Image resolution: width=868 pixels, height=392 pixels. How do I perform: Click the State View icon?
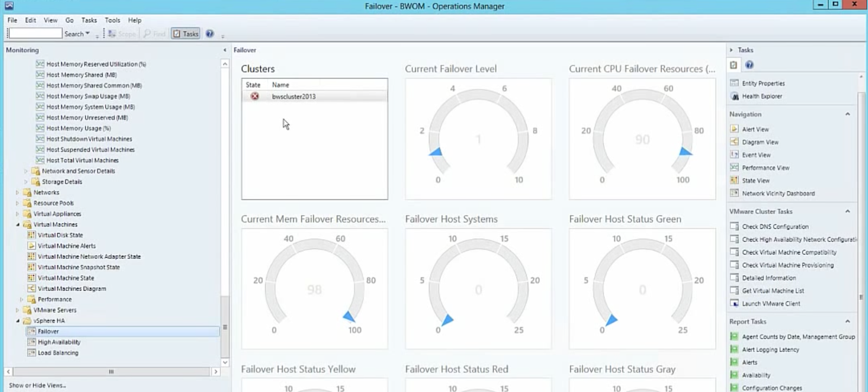pyautogui.click(x=734, y=180)
